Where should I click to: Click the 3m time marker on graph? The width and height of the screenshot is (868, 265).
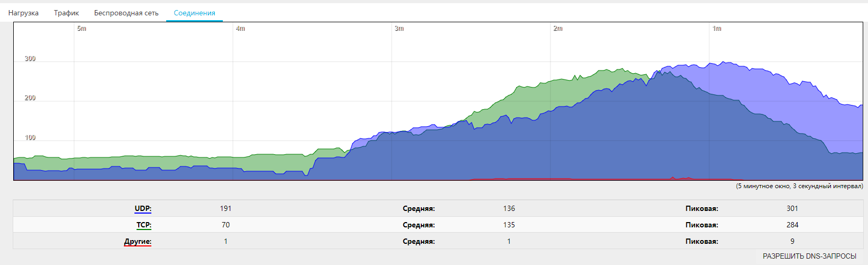tap(399, 29)
